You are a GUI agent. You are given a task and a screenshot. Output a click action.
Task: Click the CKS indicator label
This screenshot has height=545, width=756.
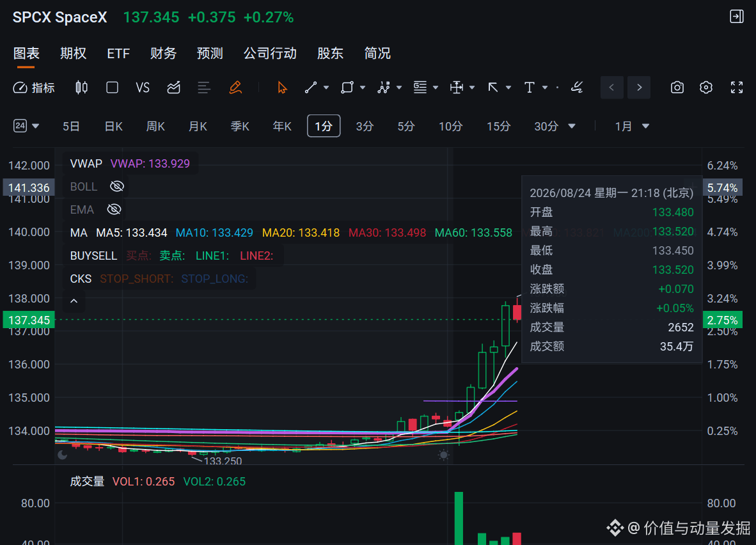click(81, 279)
